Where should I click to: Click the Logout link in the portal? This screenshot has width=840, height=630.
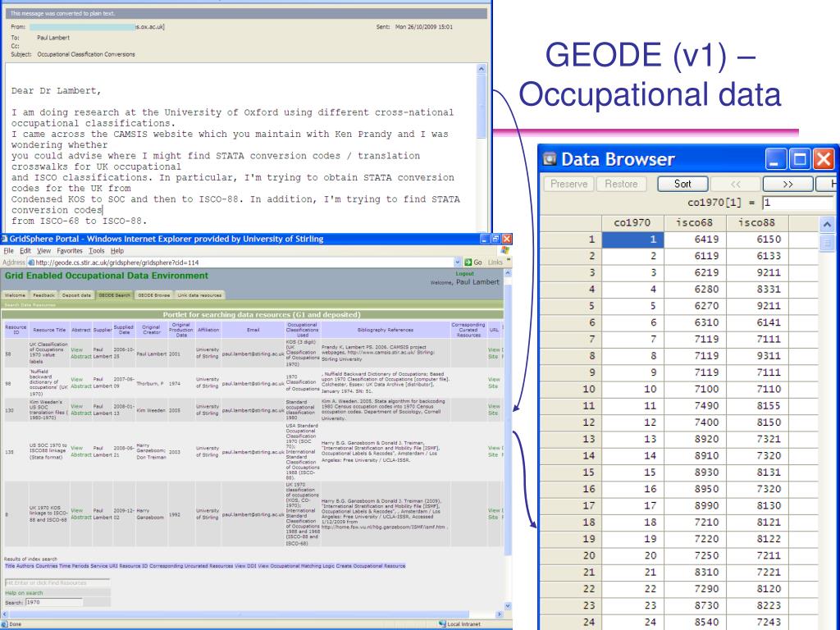(464, 274)
